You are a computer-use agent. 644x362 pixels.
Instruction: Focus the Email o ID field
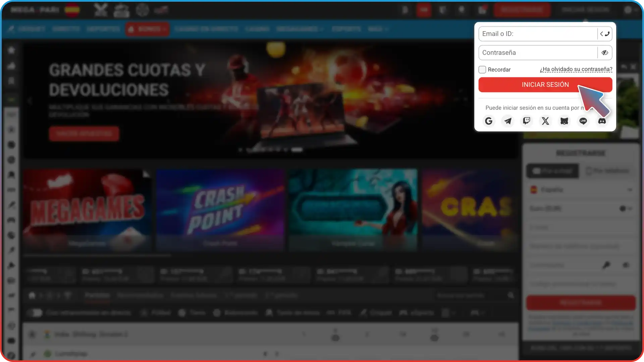pos(538,34)
